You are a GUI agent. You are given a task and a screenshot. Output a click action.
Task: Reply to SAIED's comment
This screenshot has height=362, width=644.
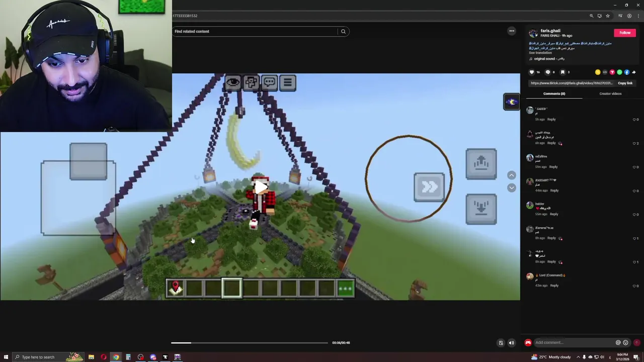click(551, 120)
